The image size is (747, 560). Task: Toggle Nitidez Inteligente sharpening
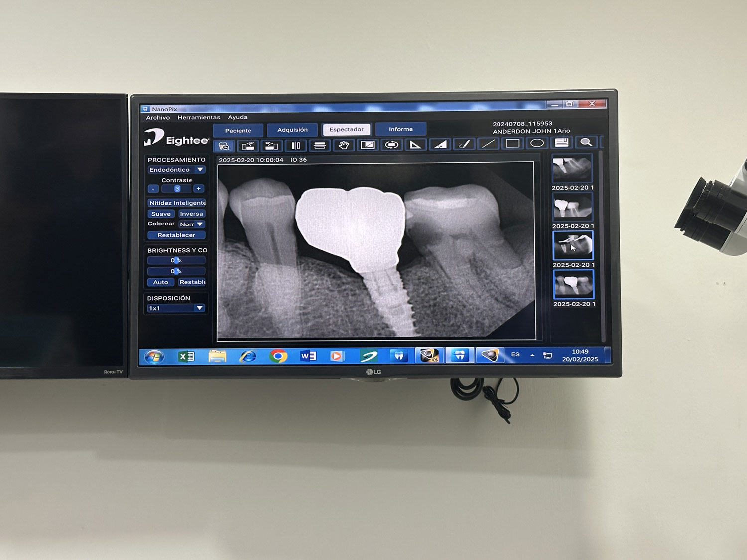[177, 203]
